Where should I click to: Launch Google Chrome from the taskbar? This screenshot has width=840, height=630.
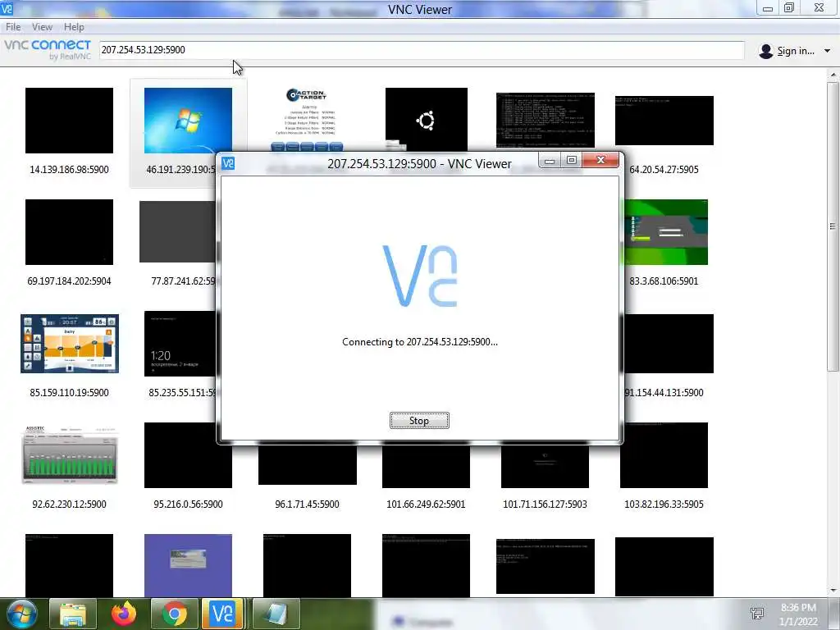pyautogui.click(x=174, y=614)
